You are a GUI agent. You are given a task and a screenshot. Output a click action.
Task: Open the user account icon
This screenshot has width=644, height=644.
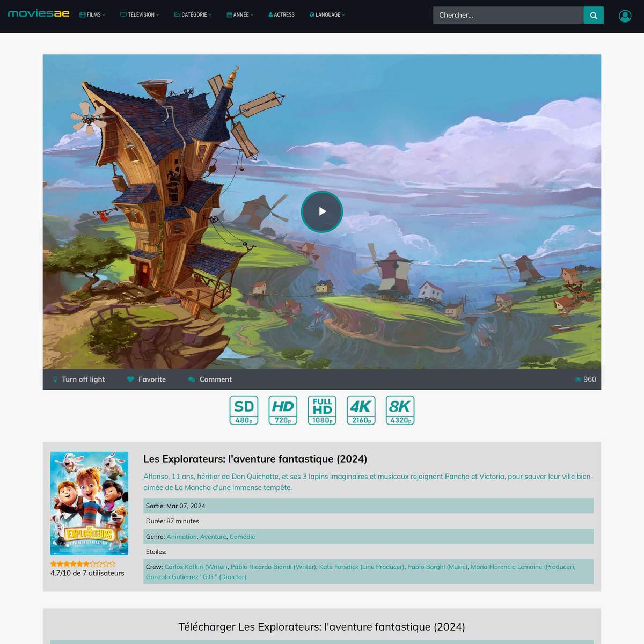pos(625,16)
